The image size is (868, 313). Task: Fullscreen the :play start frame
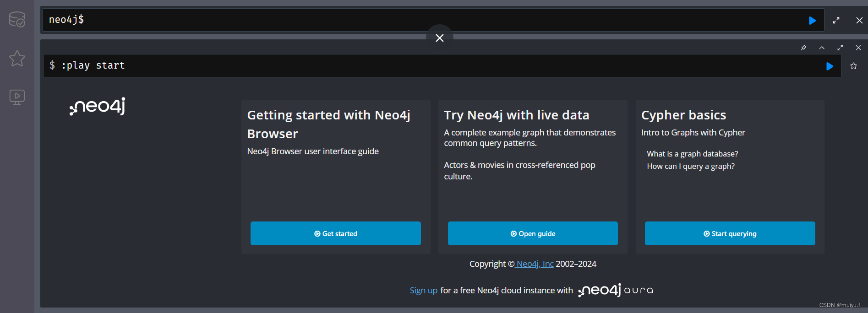coord(840,48)
